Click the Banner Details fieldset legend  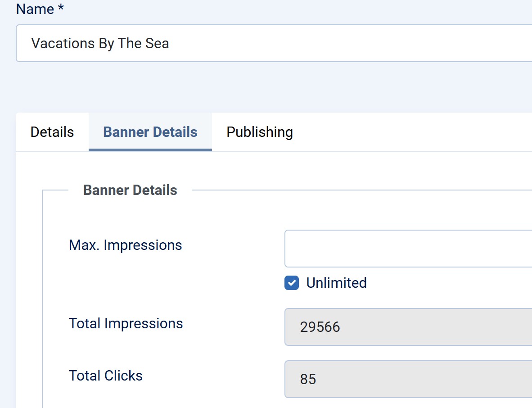[130, 190]
